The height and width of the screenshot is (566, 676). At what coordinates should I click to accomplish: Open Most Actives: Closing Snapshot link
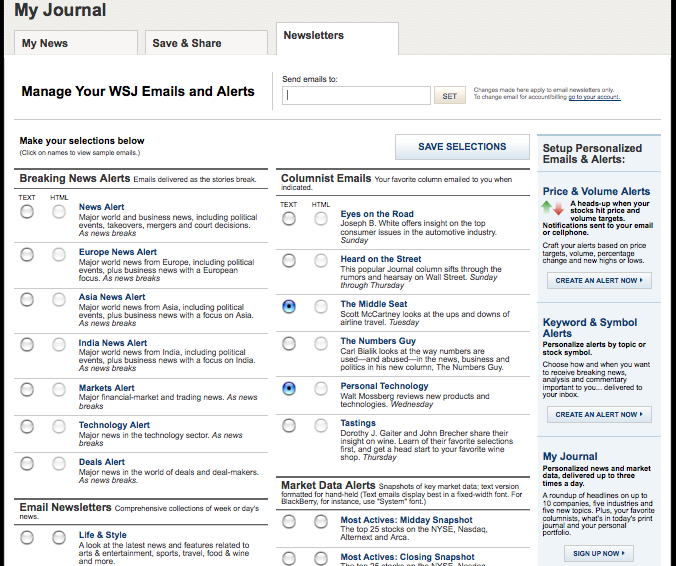pyautogui.click(x=407, y=557)
